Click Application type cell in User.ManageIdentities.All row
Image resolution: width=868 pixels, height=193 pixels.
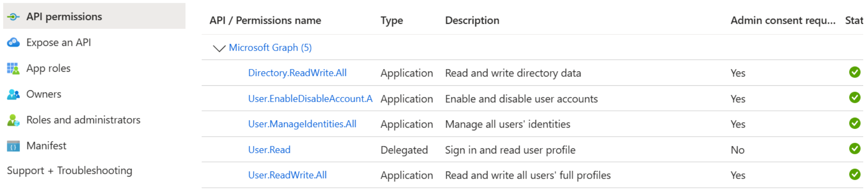(x=407, y=124)
